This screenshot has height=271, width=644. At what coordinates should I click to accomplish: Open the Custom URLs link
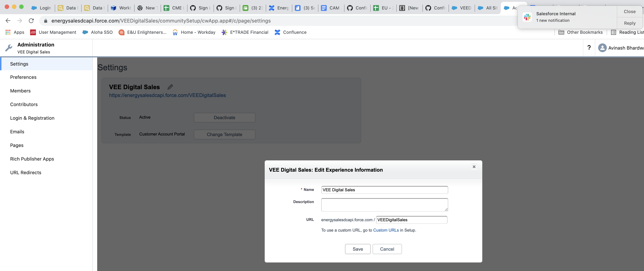point(386,230)
